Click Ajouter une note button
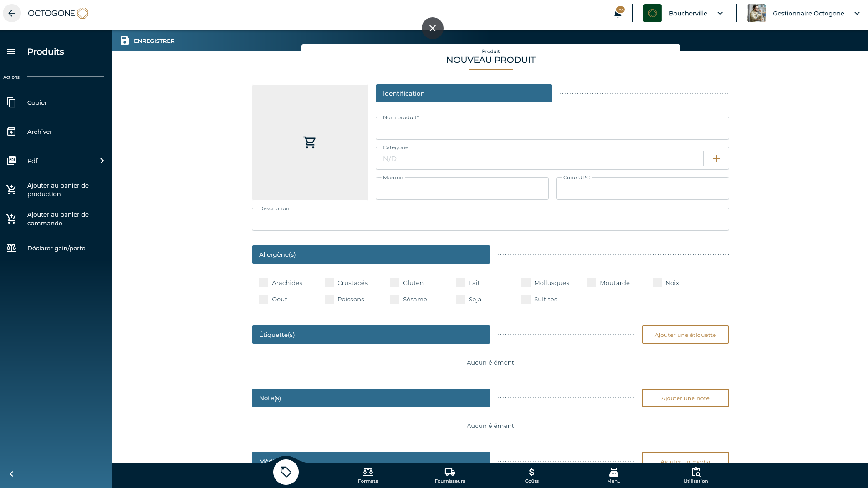868x488 pixels. (685, 398)
